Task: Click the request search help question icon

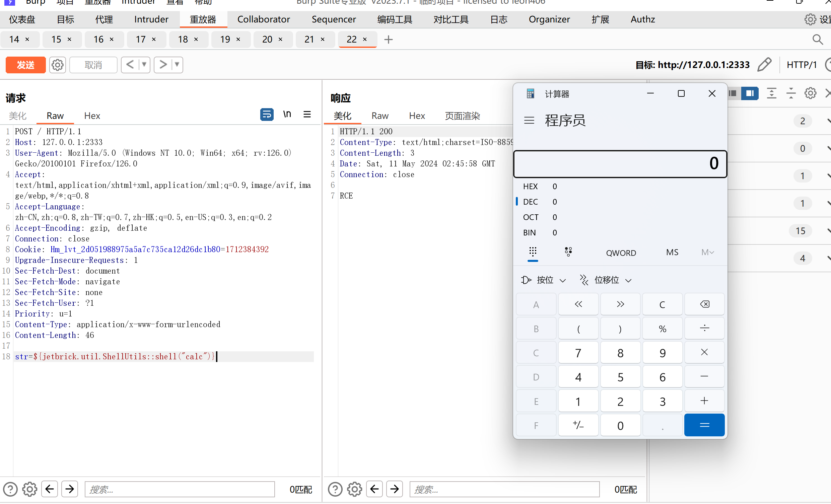Action: pos(10,489)
